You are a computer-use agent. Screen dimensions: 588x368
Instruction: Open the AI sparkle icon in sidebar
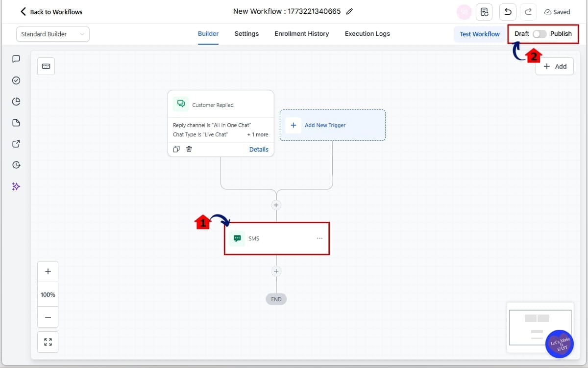click(16, 186)
